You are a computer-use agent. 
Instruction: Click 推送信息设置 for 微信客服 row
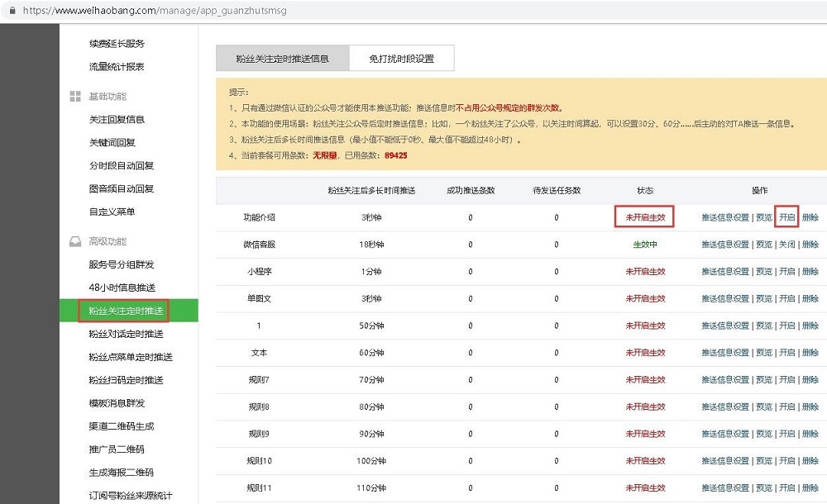click(x=725, y=244)
